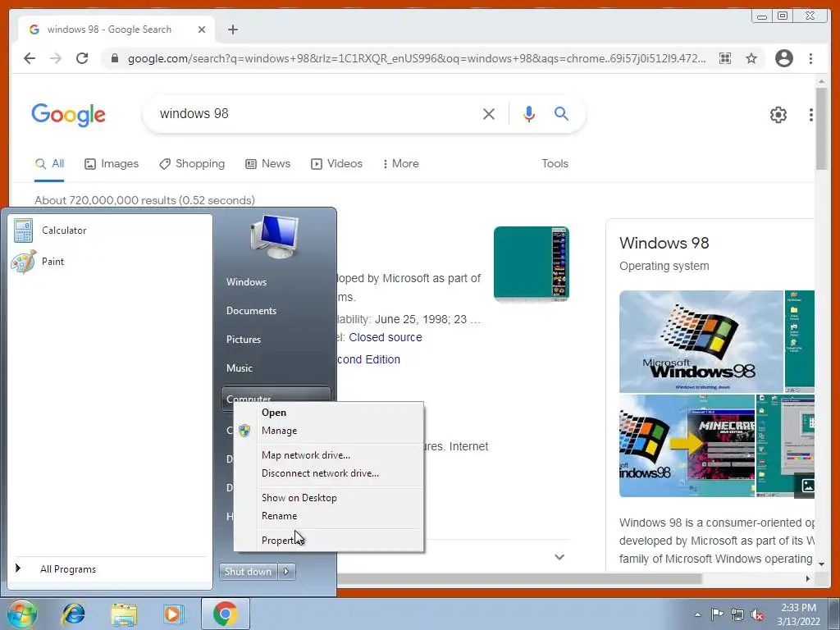Open the QR code icon in the address bar
This screenshot has height=630, width=840.
725,58
